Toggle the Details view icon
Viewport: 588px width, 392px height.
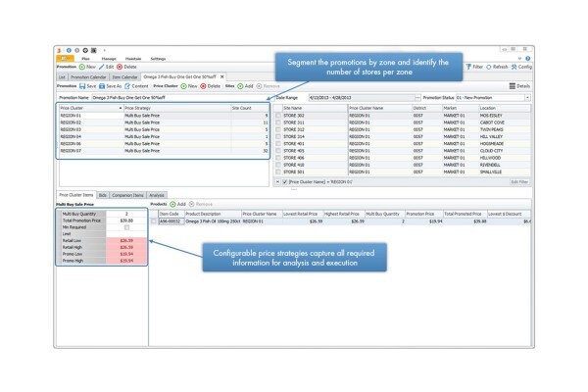click(513, 86)
